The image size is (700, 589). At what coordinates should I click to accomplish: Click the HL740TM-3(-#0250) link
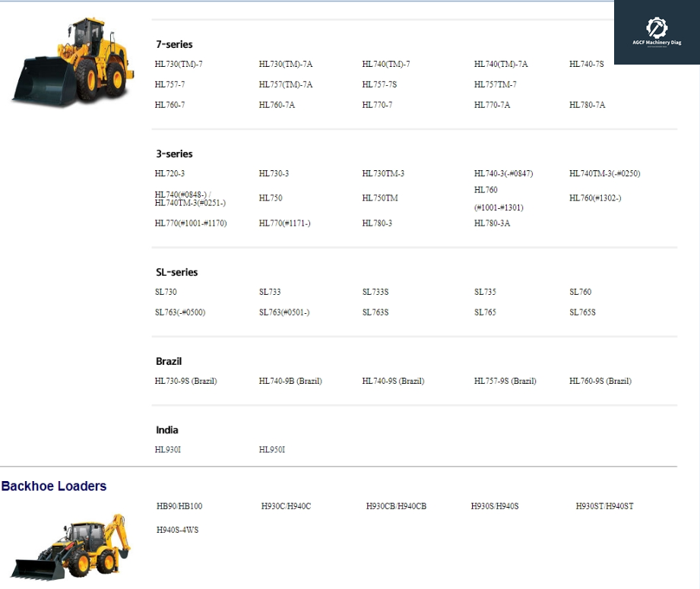coord(604,173)
